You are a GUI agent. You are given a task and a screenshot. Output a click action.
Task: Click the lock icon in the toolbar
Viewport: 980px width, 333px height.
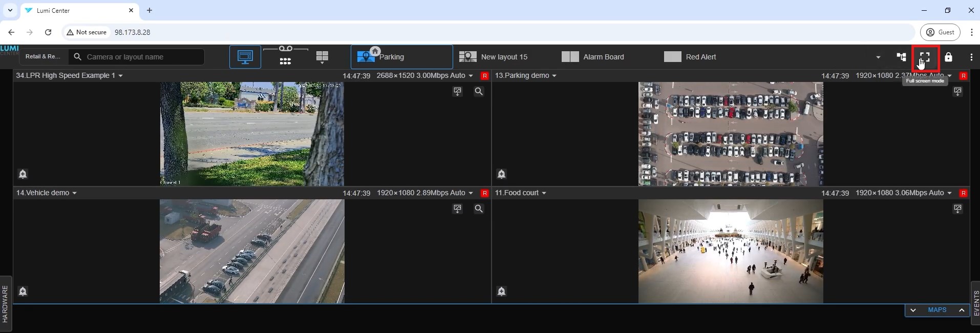coord(948,57)
